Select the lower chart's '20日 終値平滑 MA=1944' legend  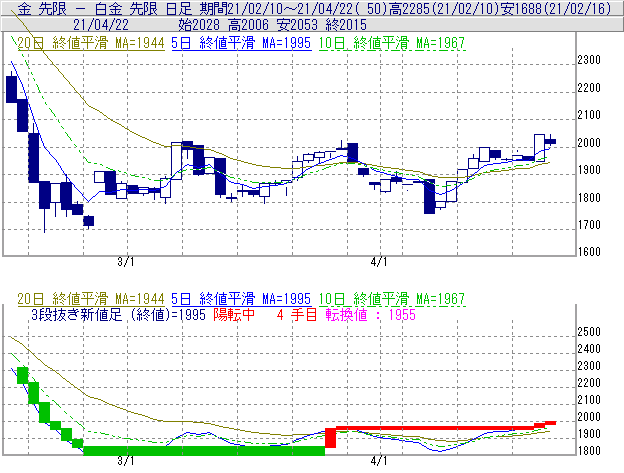click(x=91, y=299)
